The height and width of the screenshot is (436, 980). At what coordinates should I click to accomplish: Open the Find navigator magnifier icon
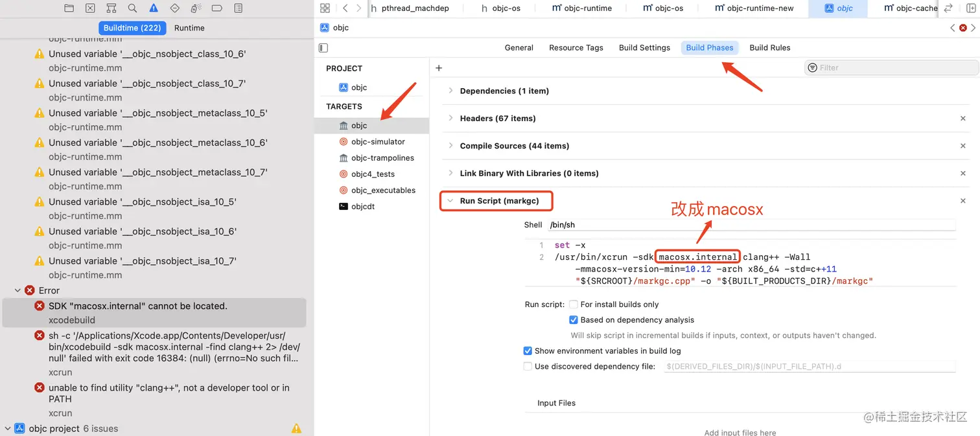132,8
